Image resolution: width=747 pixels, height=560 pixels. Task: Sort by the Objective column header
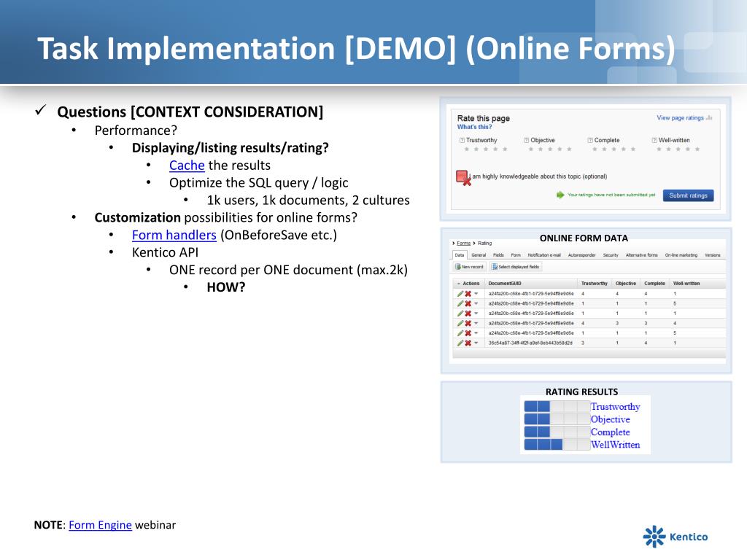pyautogui.click(x=625, y=284)
